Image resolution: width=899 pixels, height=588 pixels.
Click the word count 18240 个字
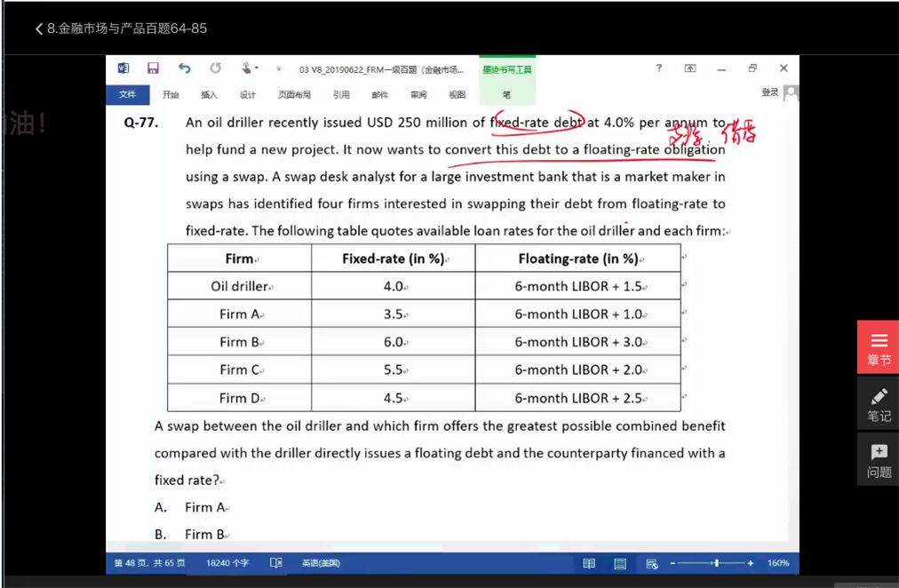(x=227, y=563)
